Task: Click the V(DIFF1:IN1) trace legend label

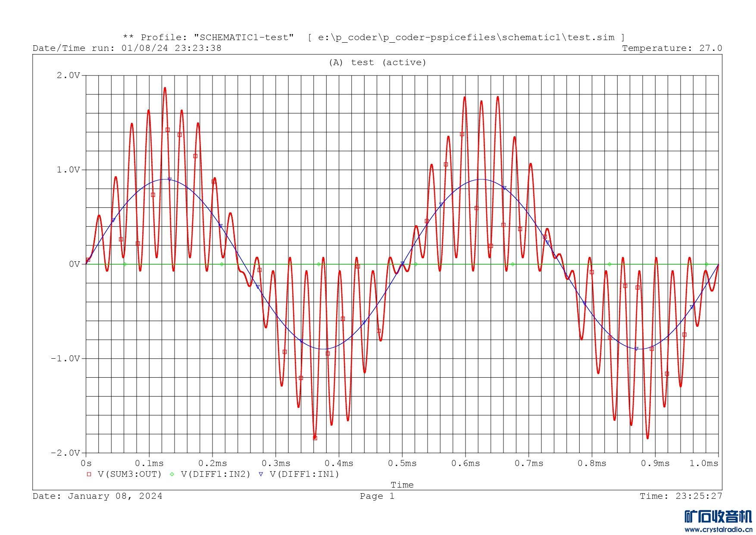Action: [305, 474]
